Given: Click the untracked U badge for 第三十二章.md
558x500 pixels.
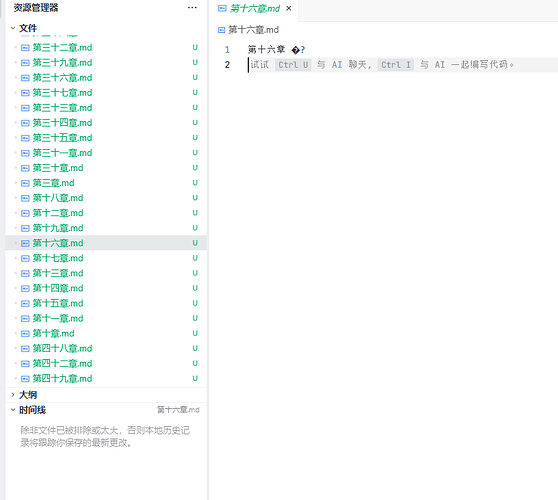Looking at the screenshot, I should (x=195, y=47).
